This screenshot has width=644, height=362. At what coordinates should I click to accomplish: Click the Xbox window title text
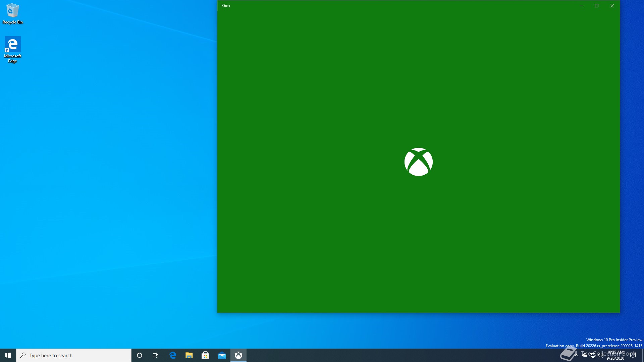point(226,6)
